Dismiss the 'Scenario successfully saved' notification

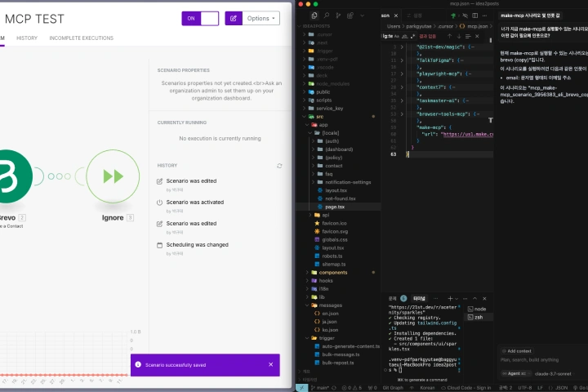point(271,364)
